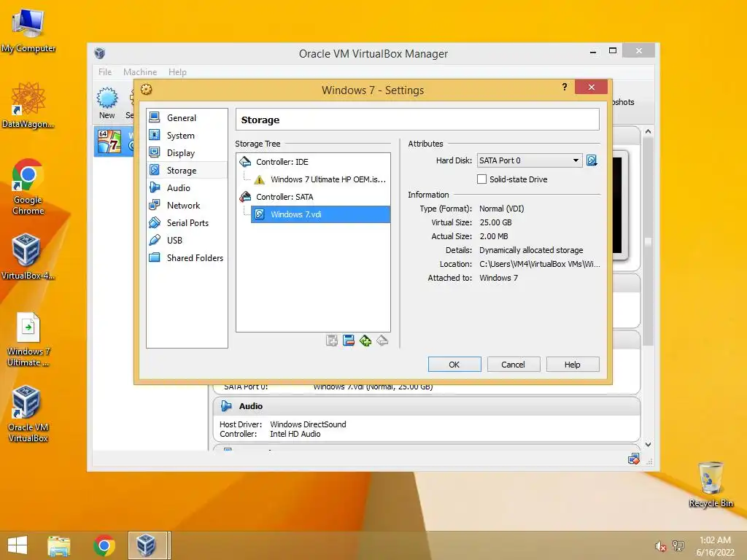747x560 pixels.
Task: Open the Start menu on taskbar
Action: (18, 545)
